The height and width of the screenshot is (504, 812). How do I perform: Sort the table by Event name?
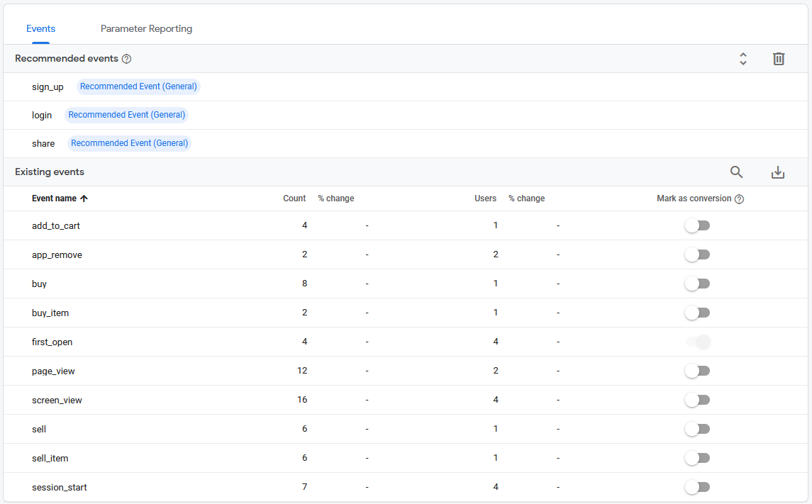tap(60, 198)
